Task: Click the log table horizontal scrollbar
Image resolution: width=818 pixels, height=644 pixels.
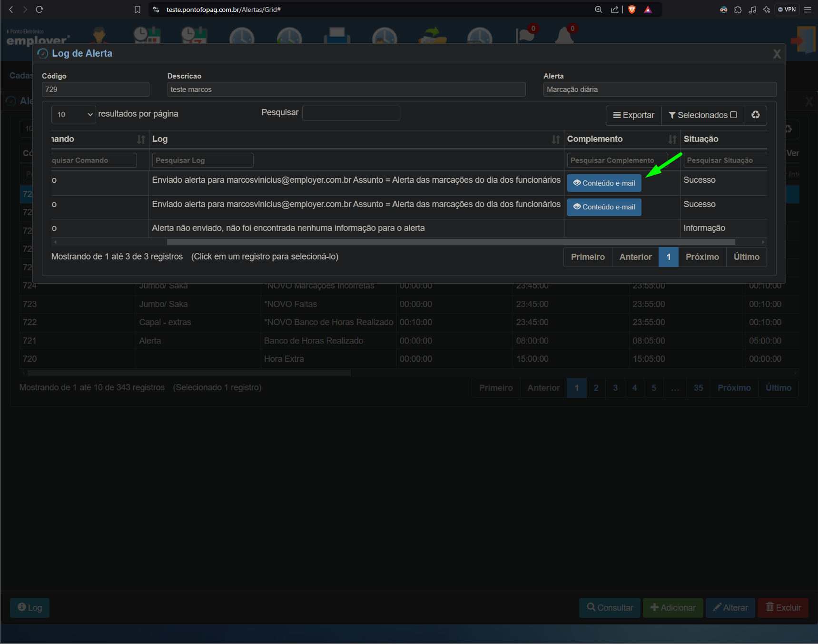Action: [451, 242]
